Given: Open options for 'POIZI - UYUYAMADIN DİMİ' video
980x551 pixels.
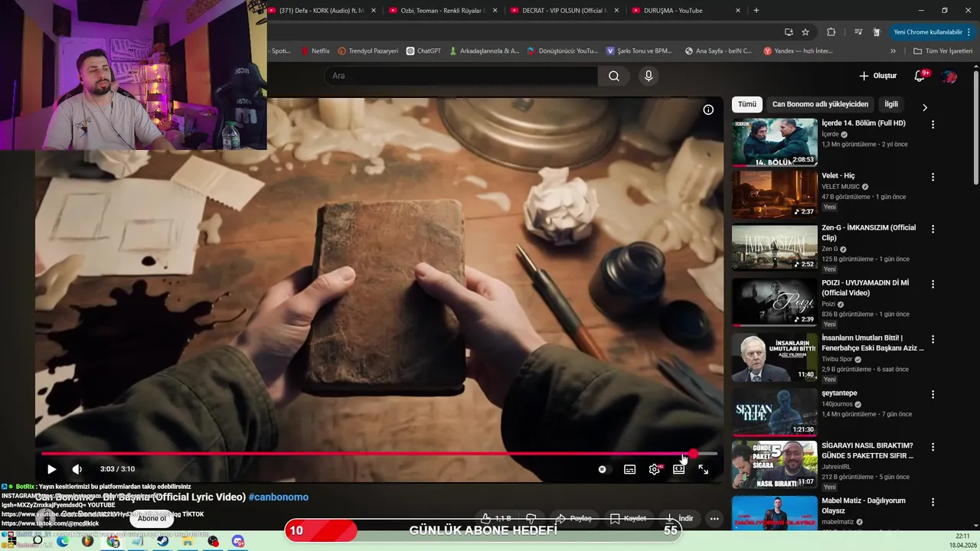Looking at the screenshot, I should pos(933,284).
